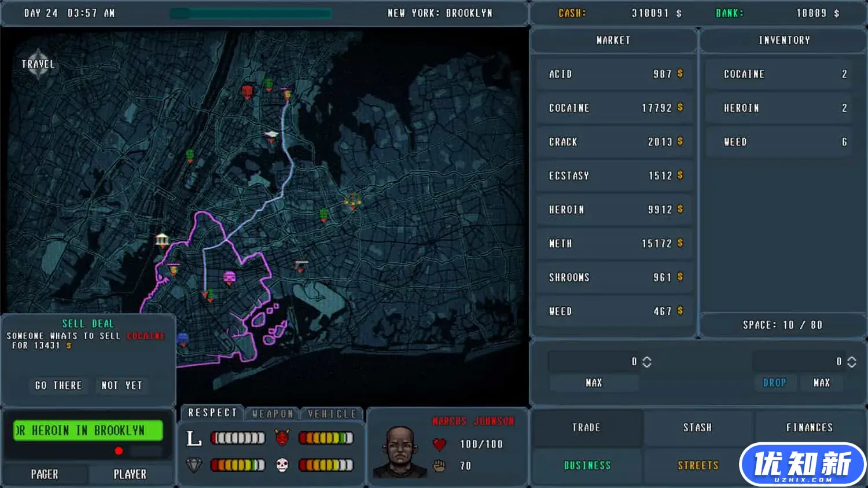Click the Drop button for inventory
Viewport: 868px width, 488px height.
click(774, 383)
